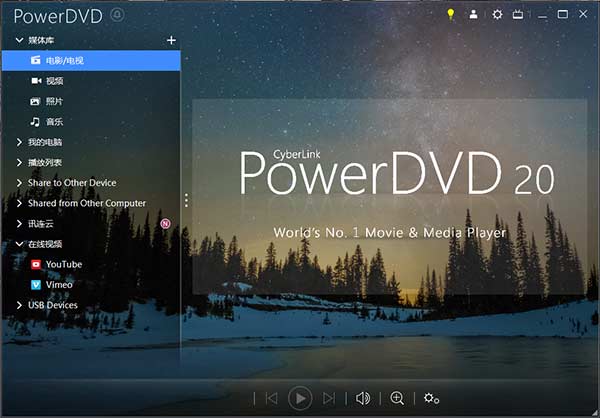The image size is (600, 418).
Task: Select 照片 photos in the sidebar
Action: pos(54,102)
